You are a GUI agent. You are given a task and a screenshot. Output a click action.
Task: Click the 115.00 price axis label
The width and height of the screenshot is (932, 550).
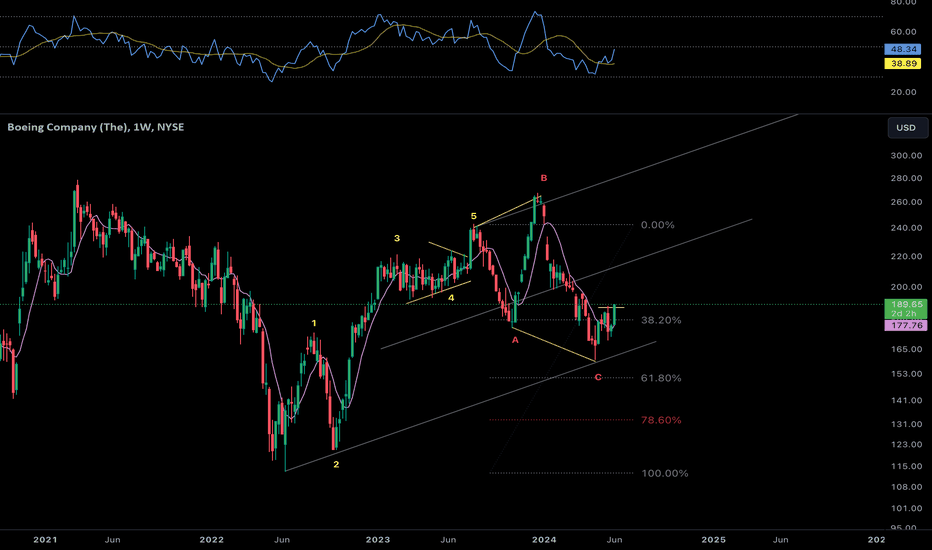point(906,466)
